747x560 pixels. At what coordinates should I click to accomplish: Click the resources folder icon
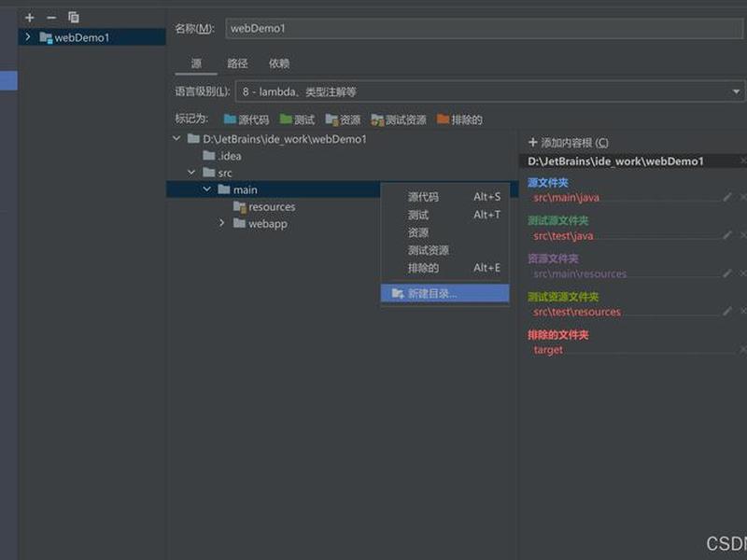click(240, 206)
